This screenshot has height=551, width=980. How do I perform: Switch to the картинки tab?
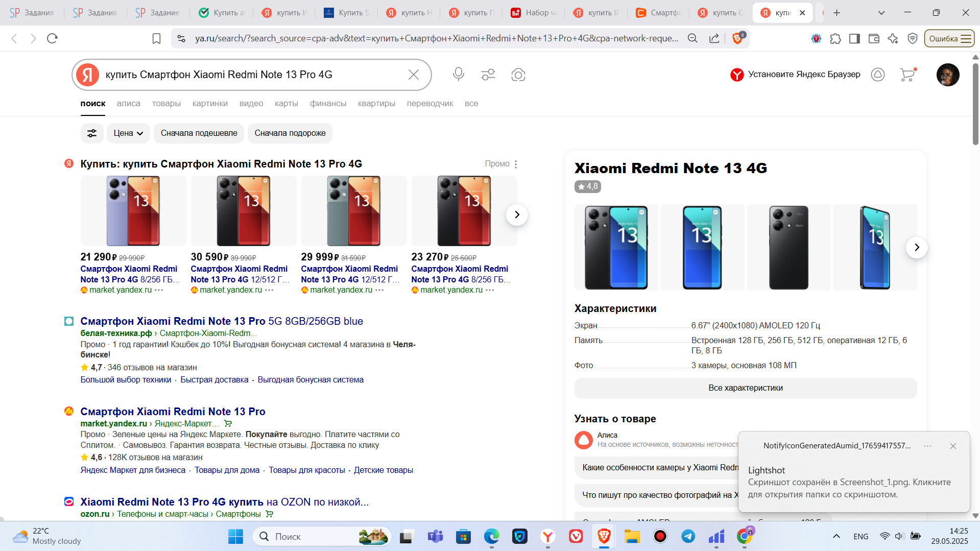point(210,104)
